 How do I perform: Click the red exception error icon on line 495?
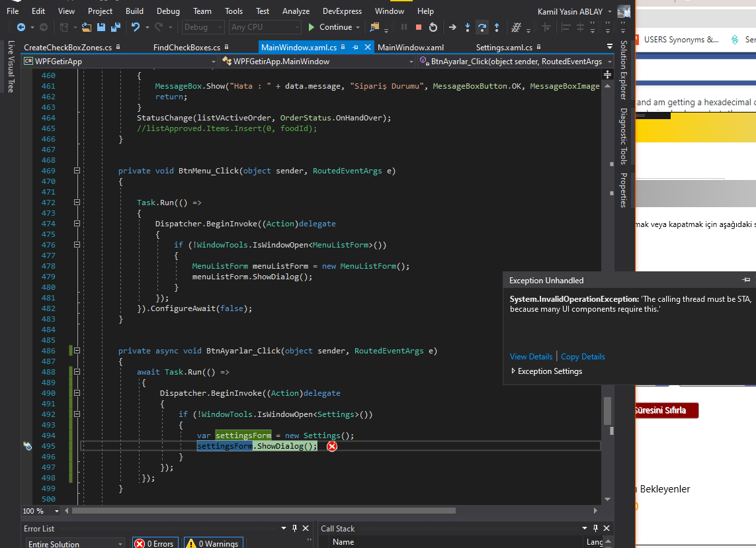click(x=332, y=446)
